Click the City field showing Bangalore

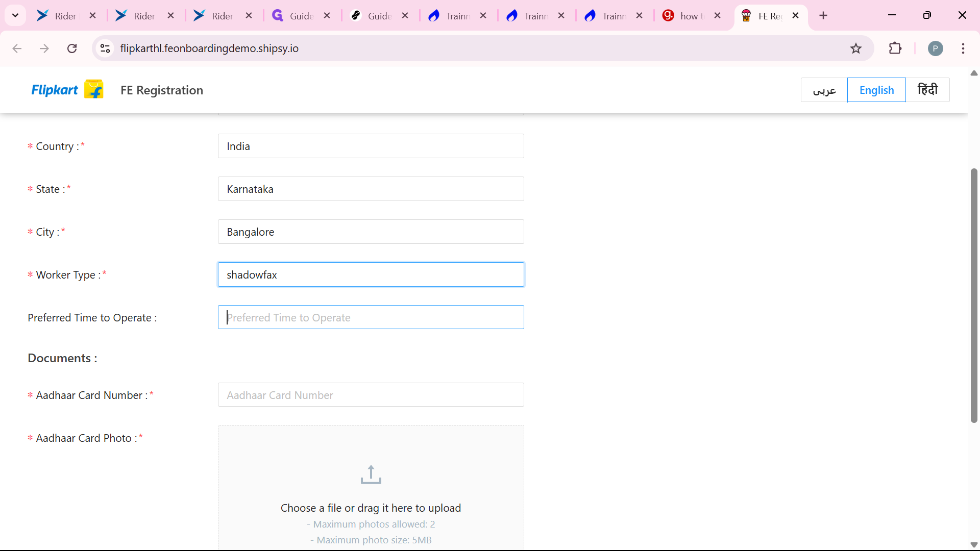click(x=371, y=232)
